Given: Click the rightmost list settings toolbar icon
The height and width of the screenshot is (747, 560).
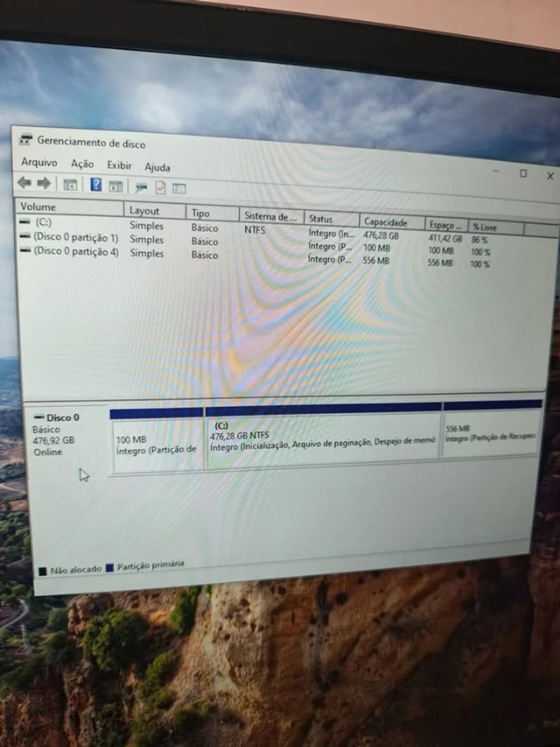Looking at the screenshot, I should [x=179, y=189].
